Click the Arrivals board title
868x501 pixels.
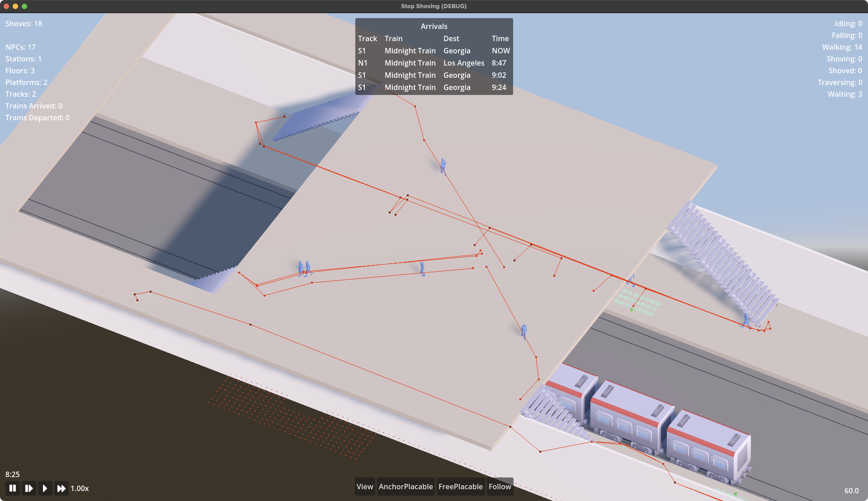pos(434,26)
